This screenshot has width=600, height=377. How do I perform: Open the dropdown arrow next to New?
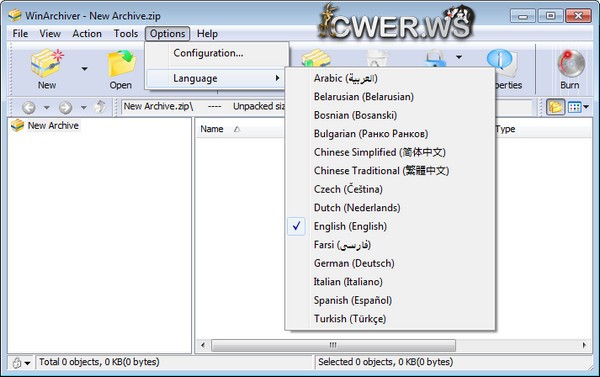84,69
